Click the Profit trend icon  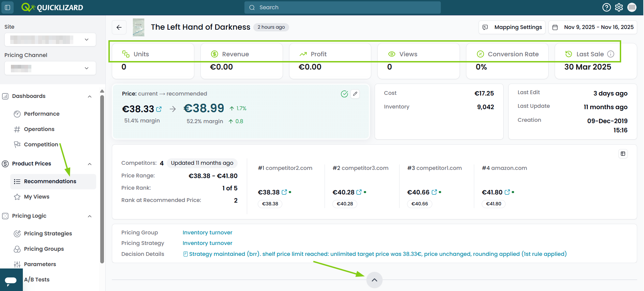[x=303, y=54]
